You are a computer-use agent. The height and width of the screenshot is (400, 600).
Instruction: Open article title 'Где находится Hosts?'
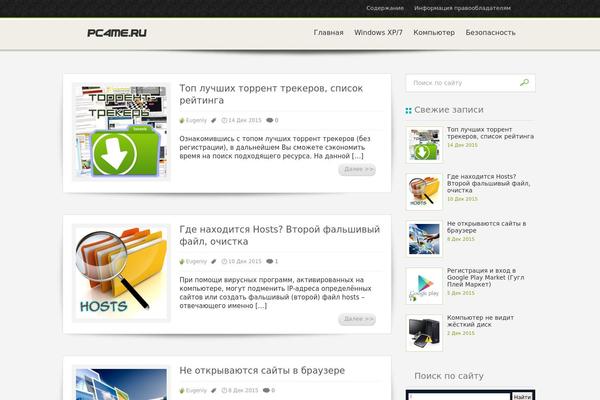279,235
